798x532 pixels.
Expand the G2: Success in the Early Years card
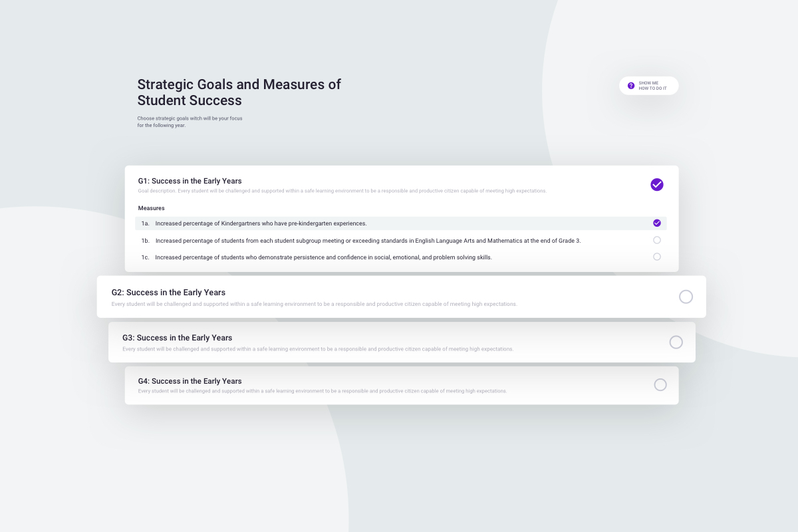point(168,293)
